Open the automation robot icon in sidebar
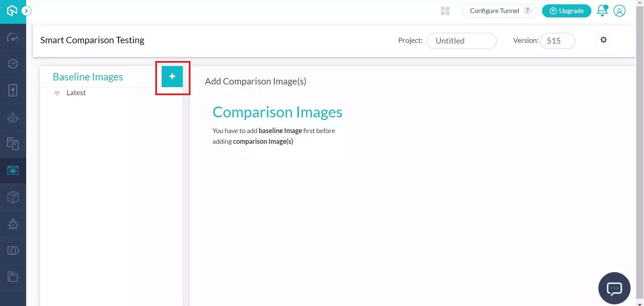 [x=13, y=117]
